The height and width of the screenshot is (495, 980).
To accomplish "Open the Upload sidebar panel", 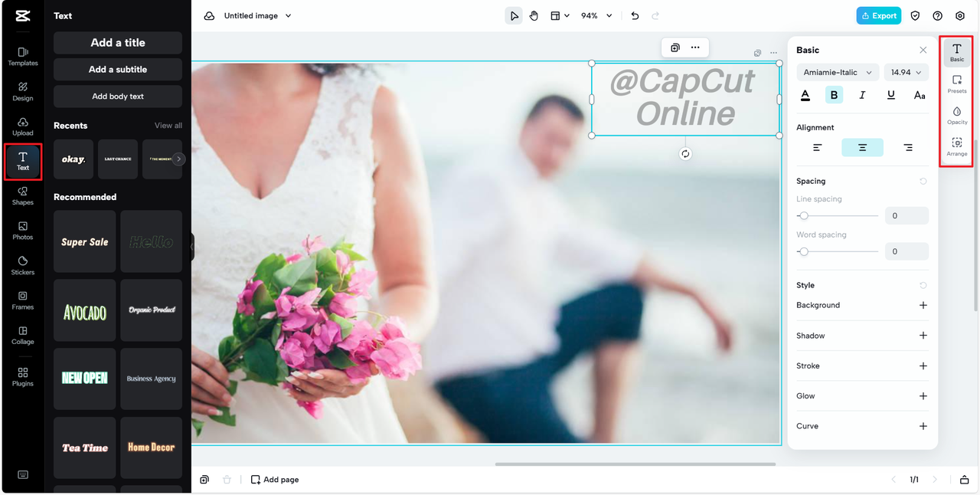I will click(x=23, y=126).
